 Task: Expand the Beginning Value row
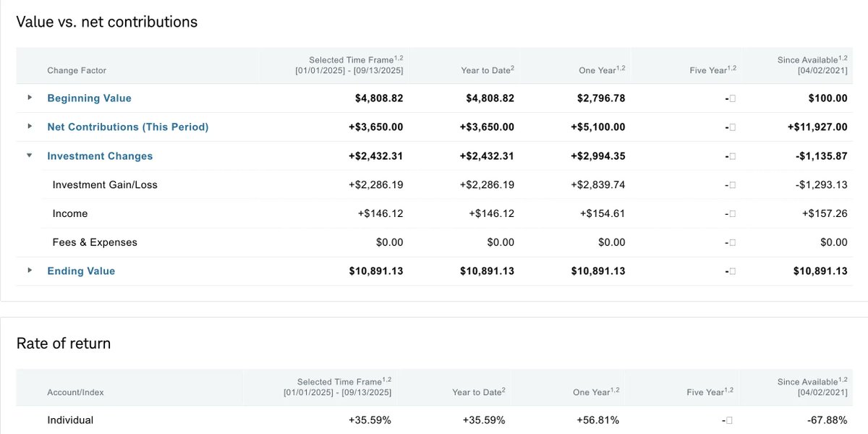[29, 98]
